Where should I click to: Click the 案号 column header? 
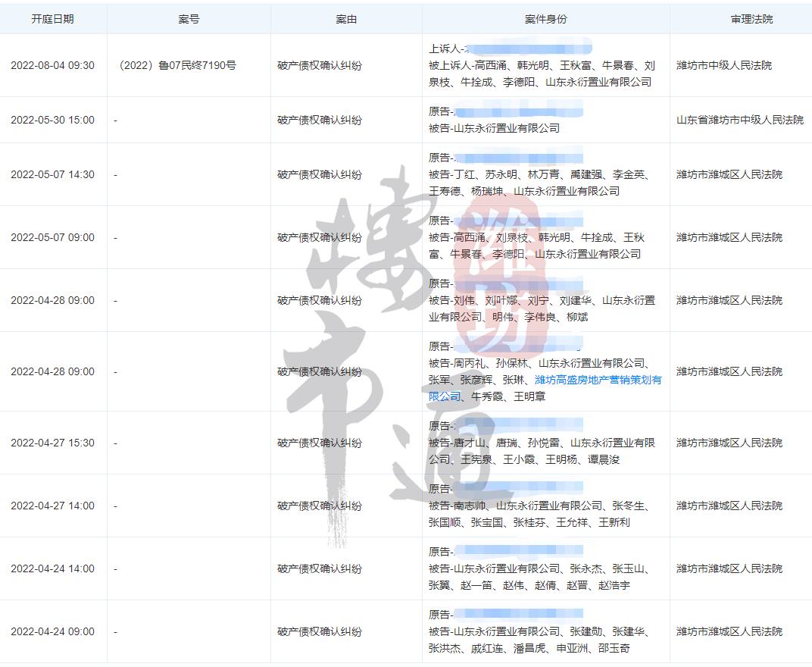click(x=189, y=19)
